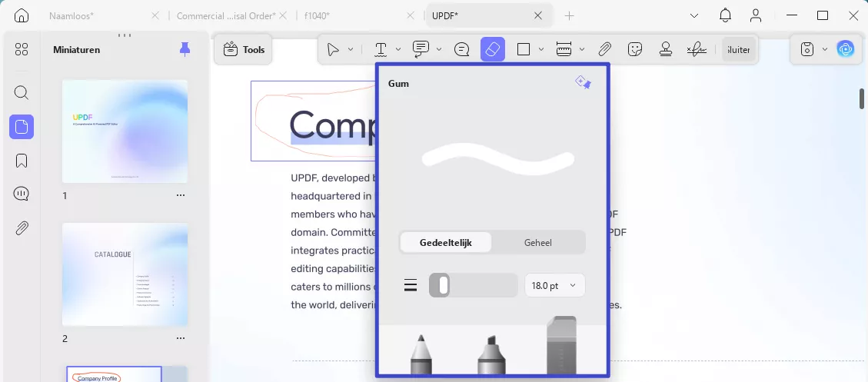Choose the pencil tool in Gum panel
868x382 pixels.
(421, 354)
